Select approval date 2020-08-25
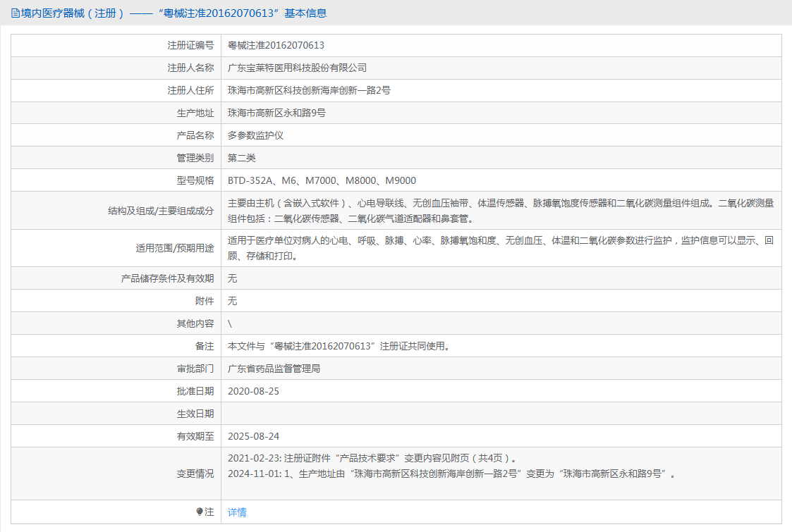Image resolution: width=792 pixels, height=532 pixels. coord(254,391)
